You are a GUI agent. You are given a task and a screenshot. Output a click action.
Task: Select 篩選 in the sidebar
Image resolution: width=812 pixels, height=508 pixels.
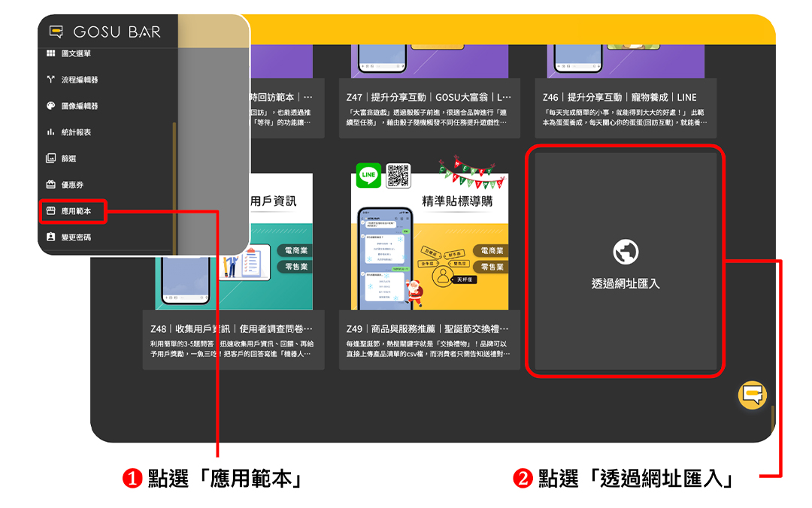(x=68, y=159)
